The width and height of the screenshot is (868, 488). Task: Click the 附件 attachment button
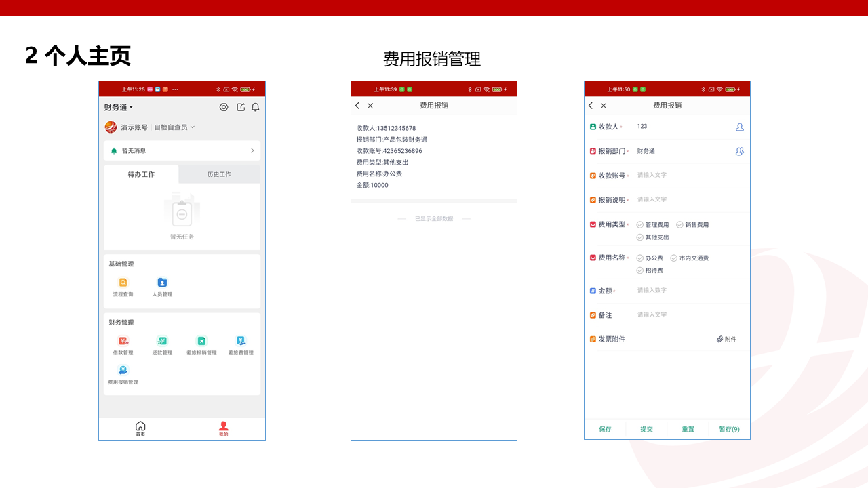(x=726, y=339)
